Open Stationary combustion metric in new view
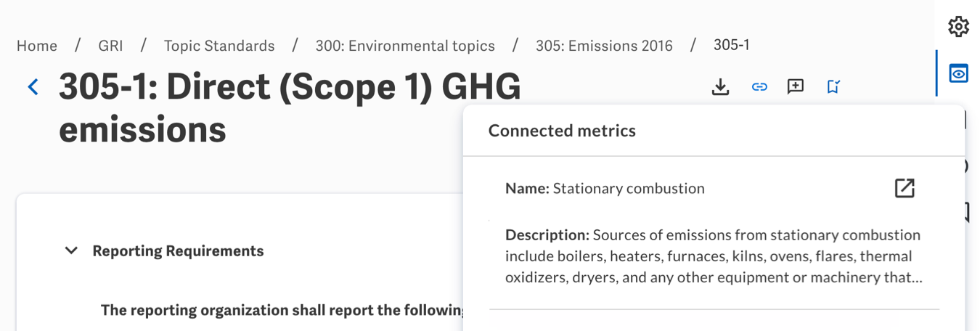 click(x=905, y=188)
